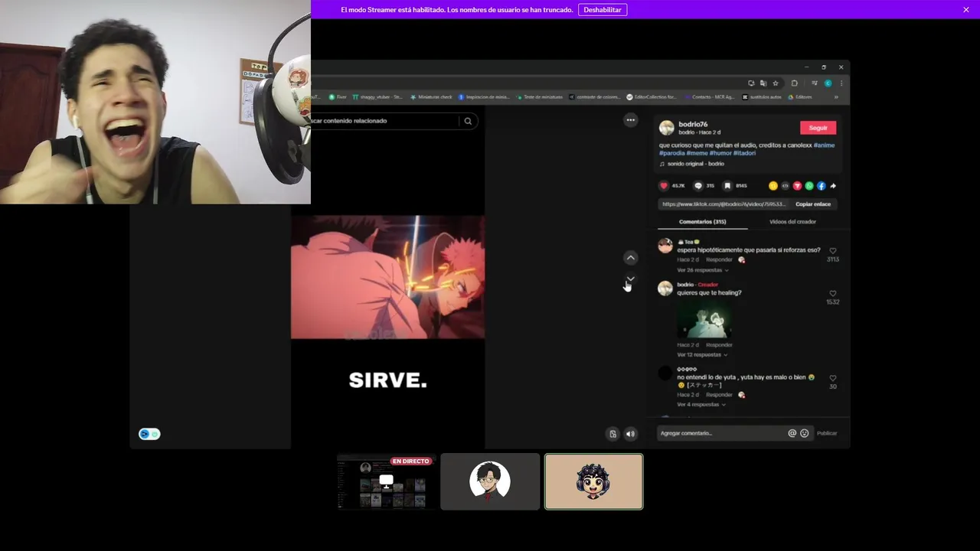The height and width of the screenshot is (551, 980).
Task: Like the TikTok video with the heart icon
Action: click(663, 186)
